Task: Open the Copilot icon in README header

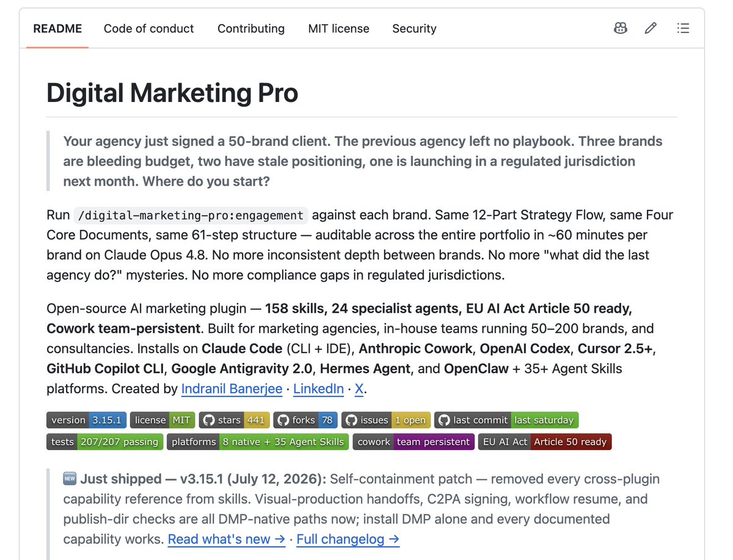Action: coord(620,28)
